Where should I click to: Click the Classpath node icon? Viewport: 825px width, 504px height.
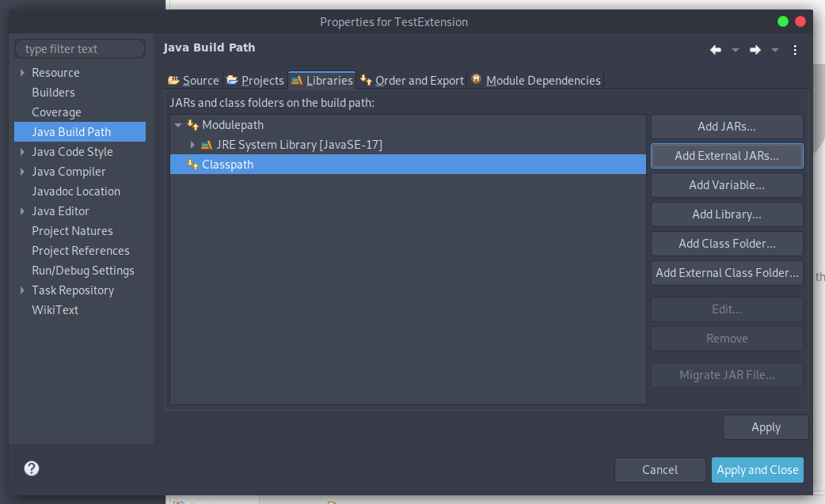click(x=192, y=165)
